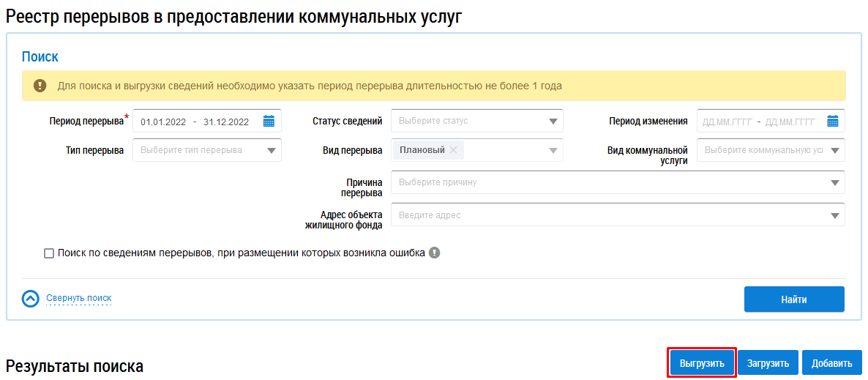Click the Загрузить button

[767, 363]
